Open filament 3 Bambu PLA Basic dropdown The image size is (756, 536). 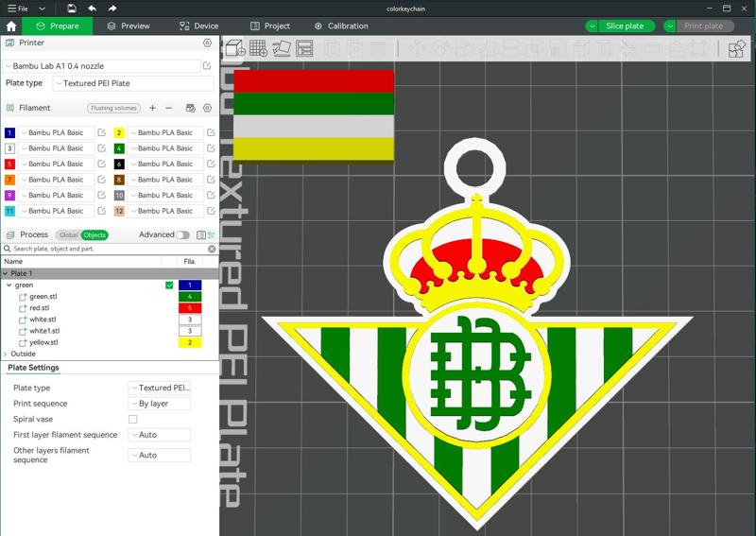click(56, 148)
